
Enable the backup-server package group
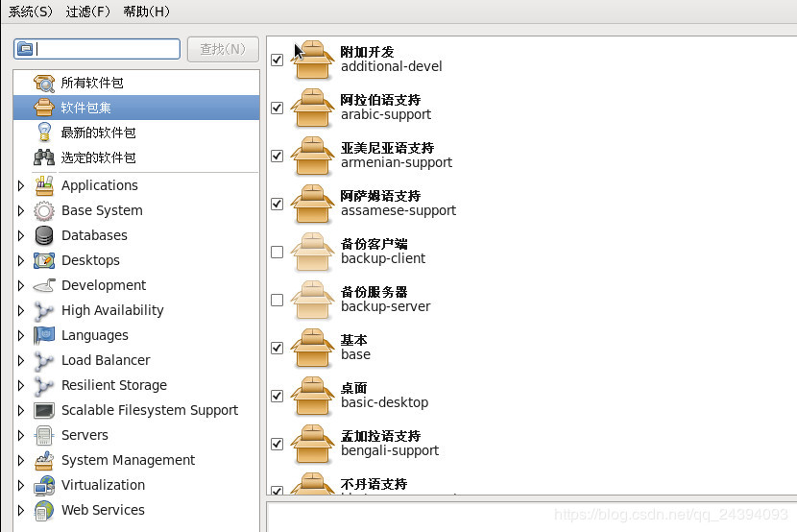click(277, 300)
